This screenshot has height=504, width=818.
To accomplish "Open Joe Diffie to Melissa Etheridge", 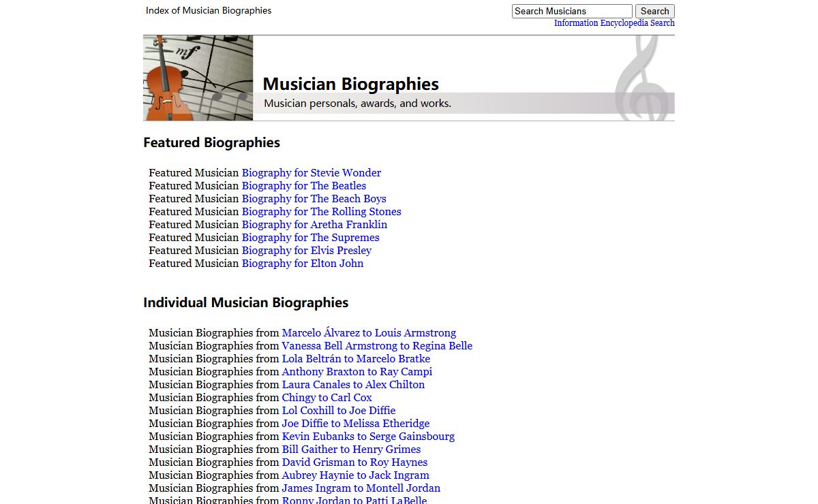I will click(x=356, y=424).
